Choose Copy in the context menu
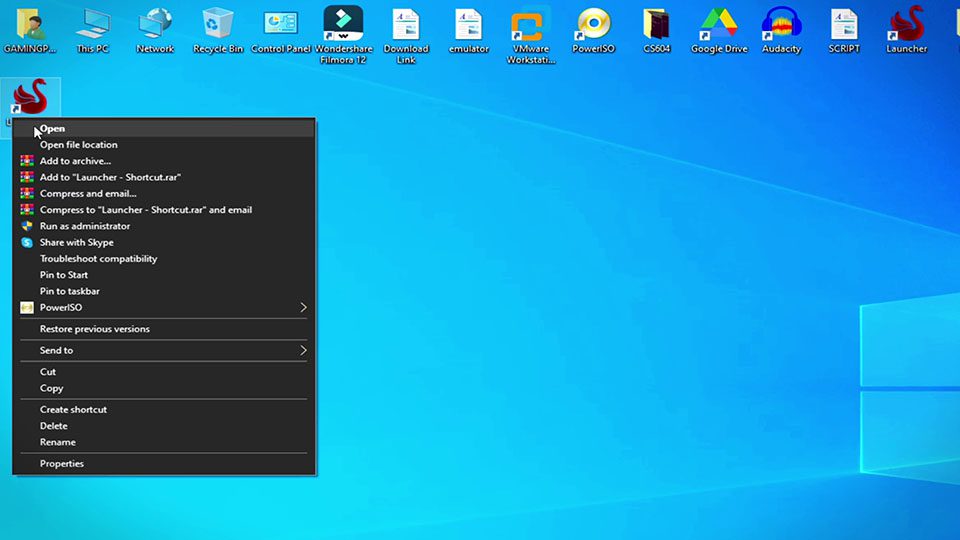The height and width of the screenshot is (540, 960). tap(164, 388)
